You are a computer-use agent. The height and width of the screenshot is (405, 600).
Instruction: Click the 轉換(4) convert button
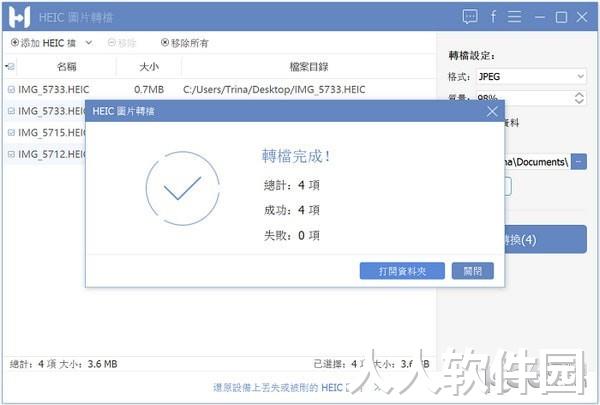(545, 239)
